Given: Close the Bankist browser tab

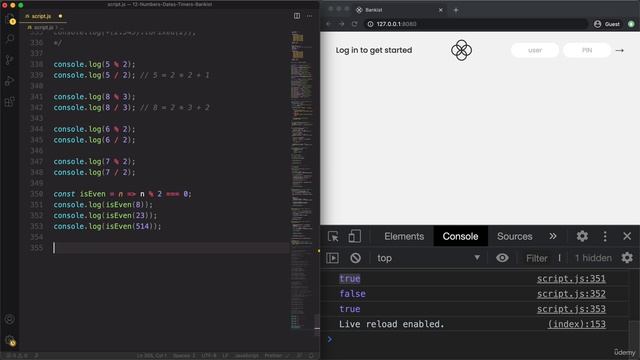Looking at the screenshot, I should [441, 10].
